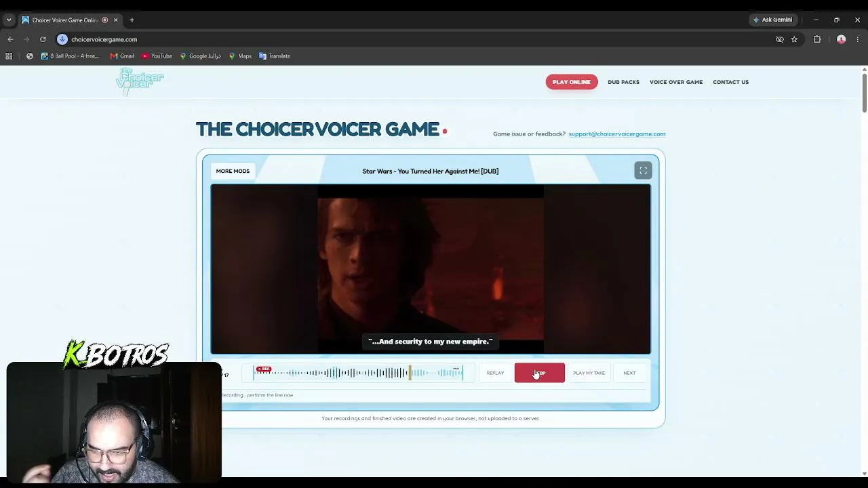
Task: Click 'THE CHOICERVOICER GAME' heading
Action: [x=317, y=129]
